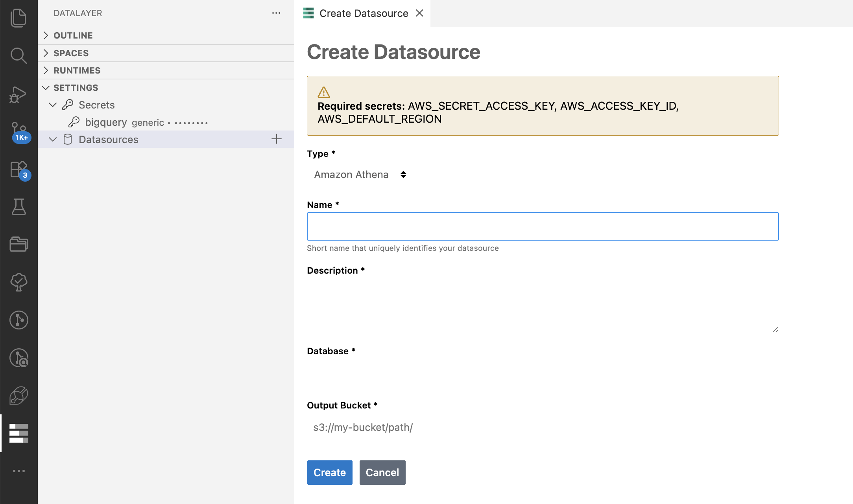Expand the OUTLINE section
The height and width of the screenshot is (504, 853).
click(x=73, y=35)
